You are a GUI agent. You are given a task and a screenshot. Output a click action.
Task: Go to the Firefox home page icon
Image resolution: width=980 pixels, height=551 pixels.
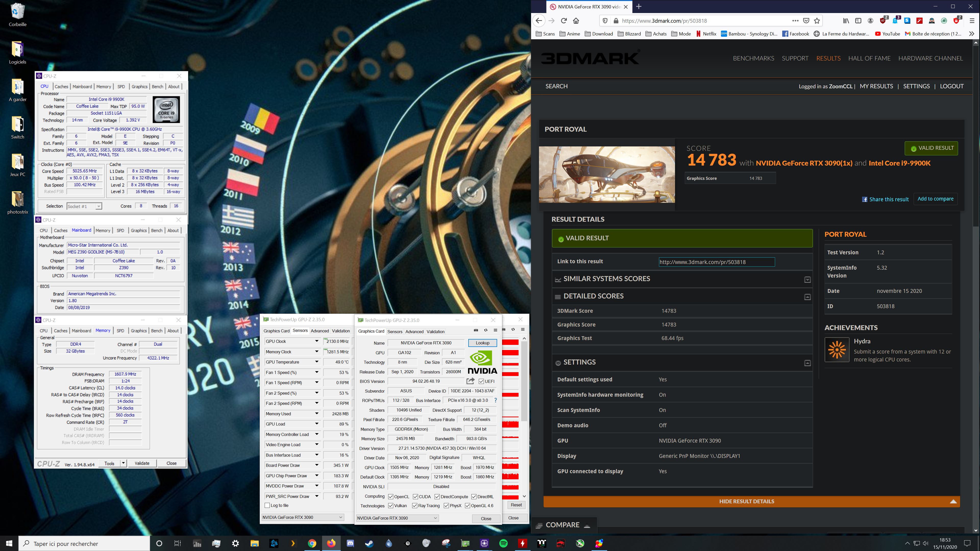click(x=576, y=20)
